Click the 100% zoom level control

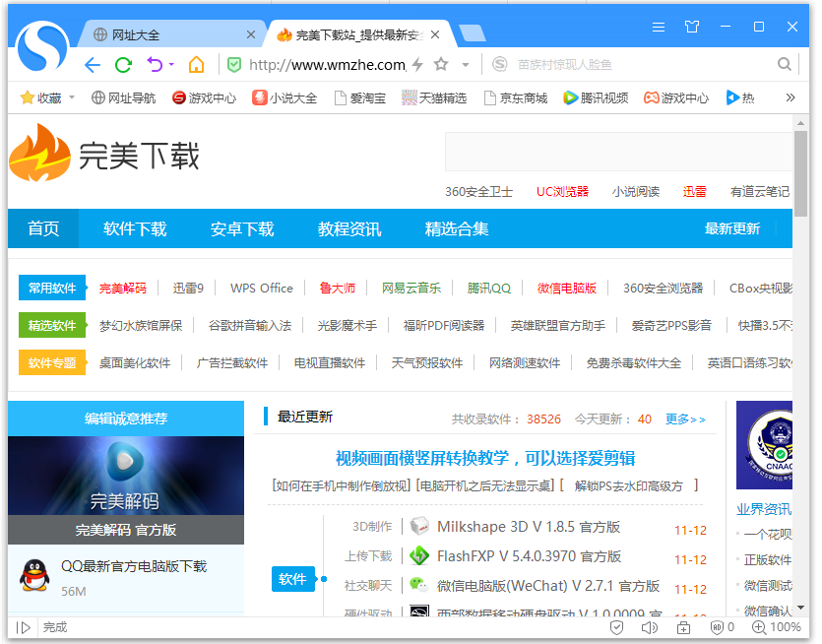coord(776,627)
